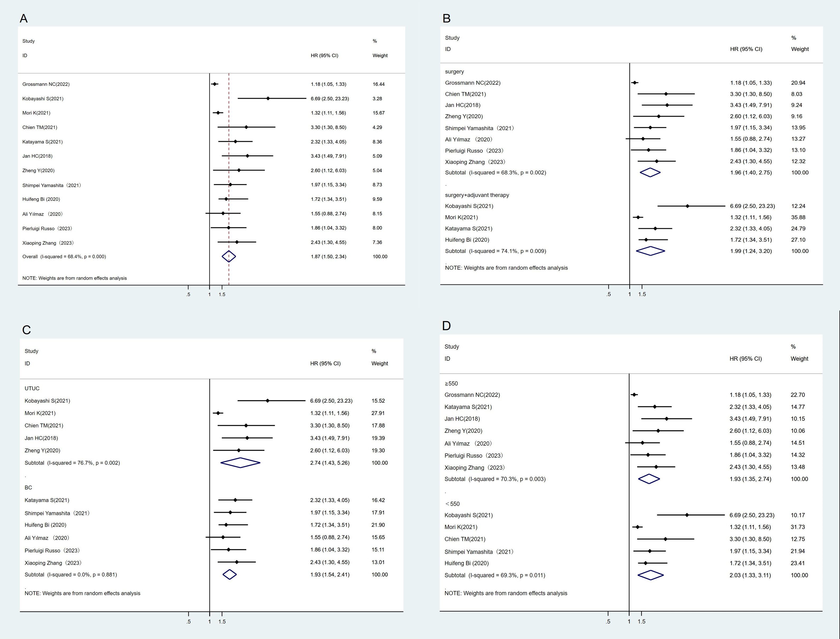This screenshot has height=639, width=840.
Task: Select 'Overall (I-squared = 68.4%, p = 0.000)' text
Action: [64, 256]
